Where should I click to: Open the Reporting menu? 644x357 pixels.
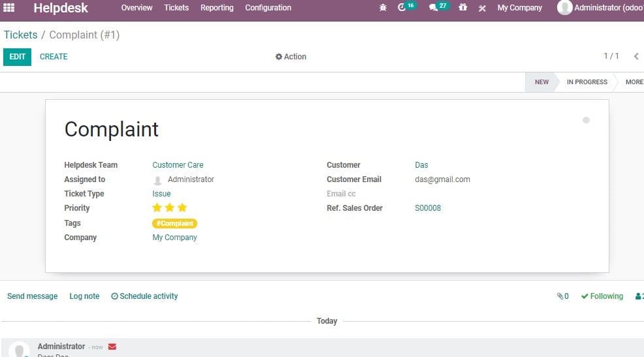click(x=217, y=8)
